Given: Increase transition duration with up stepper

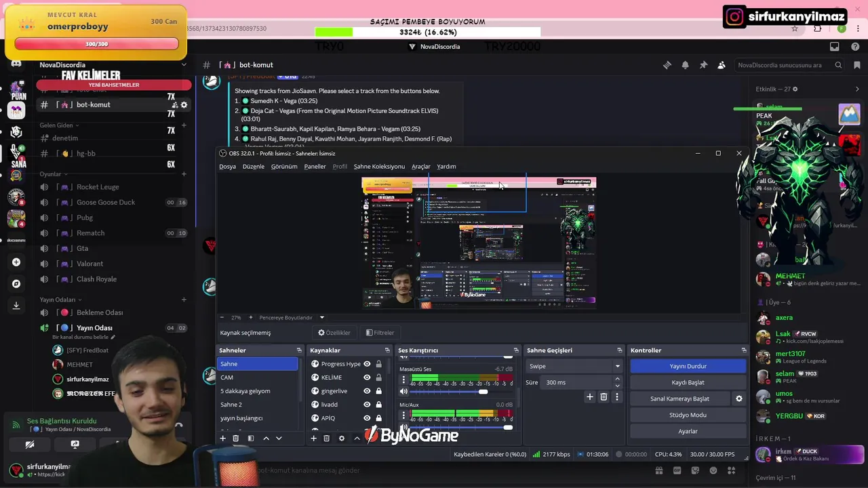Looking at the screenshot, I should tap(617, 380).
